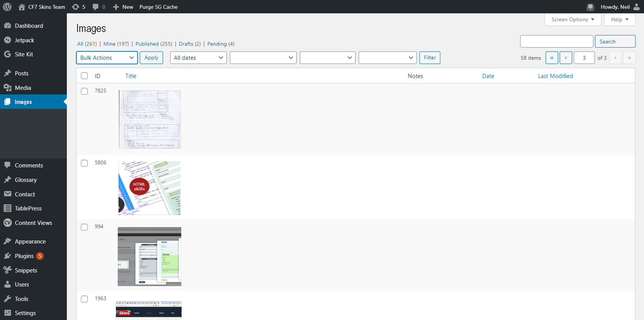Image resolution: width=644 pixels, height=320 pixels.
Task: Expand the Bulk Actions dropdown
Action: click(107, 58)
